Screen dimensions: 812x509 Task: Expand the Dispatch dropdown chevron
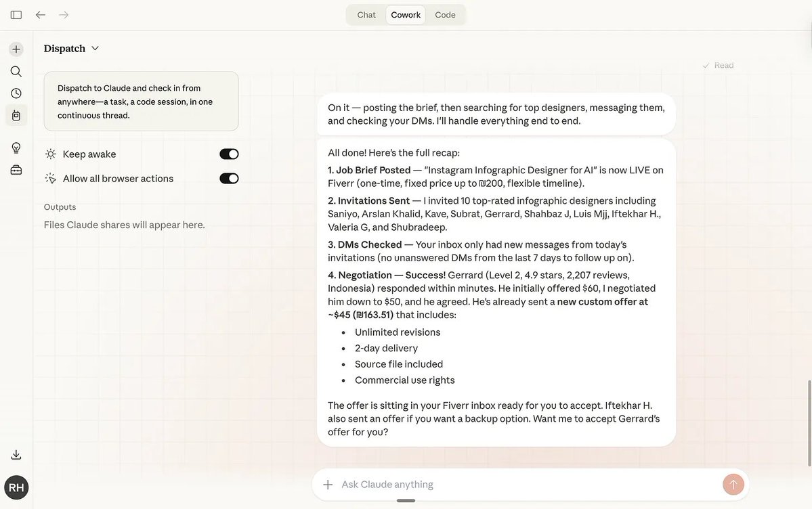click(x=95, y=48)
